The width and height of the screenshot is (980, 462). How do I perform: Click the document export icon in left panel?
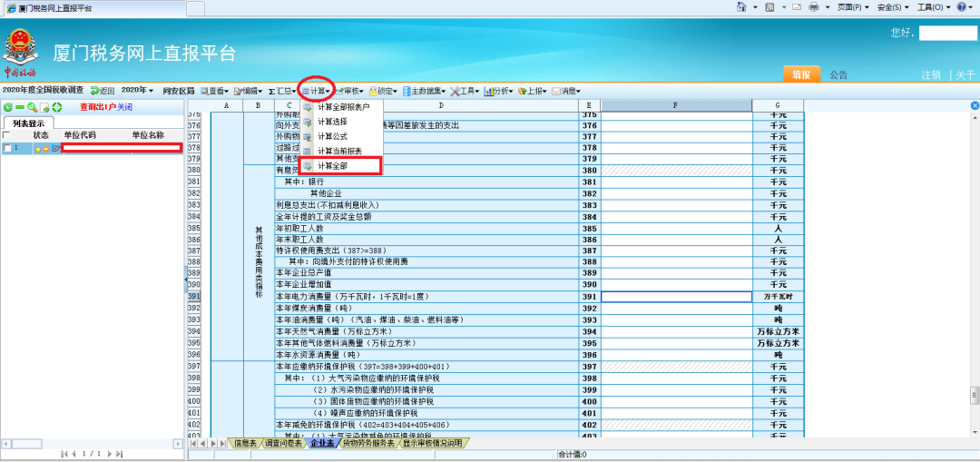point(44,107)
